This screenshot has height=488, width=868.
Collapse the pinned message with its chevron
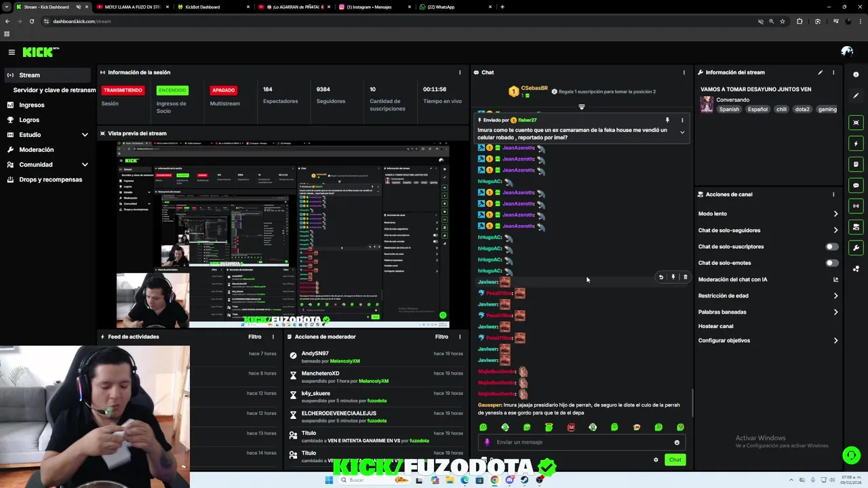[x=682, y=133]
